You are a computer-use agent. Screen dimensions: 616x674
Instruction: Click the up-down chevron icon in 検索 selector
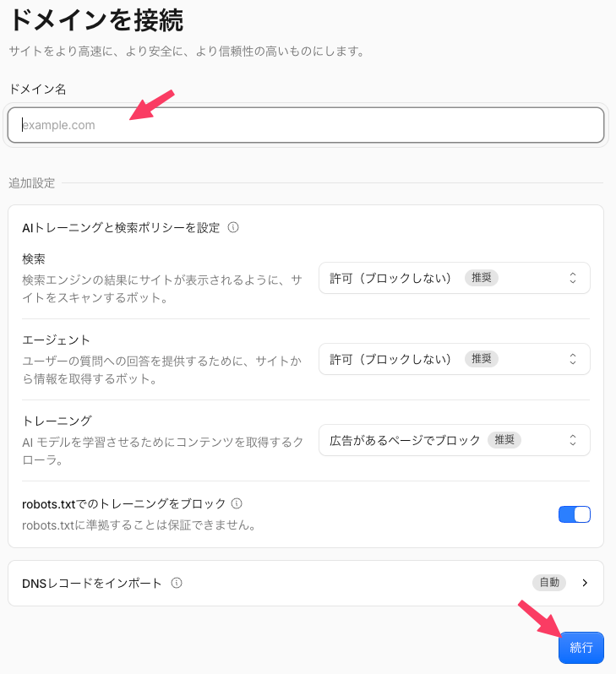pos(573,278)
